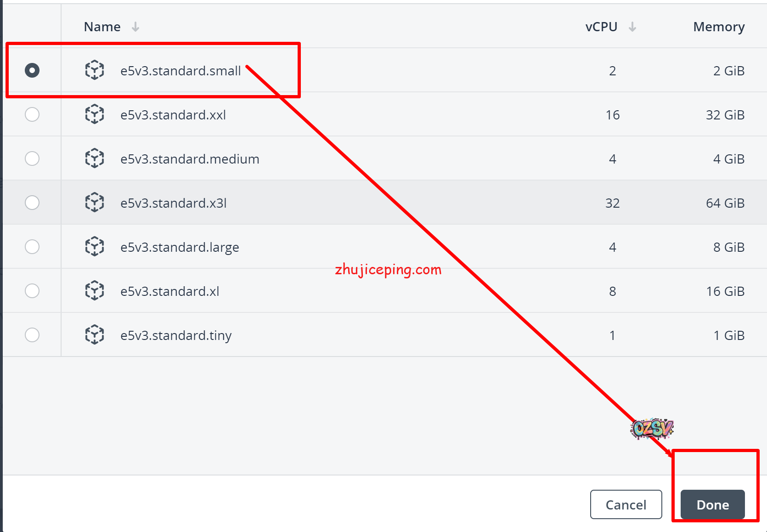Image resolution: width=767 pixels, height=532 pixels.
Task: Click the e5v3.standard.large flavor name
Action: point(180,247)
